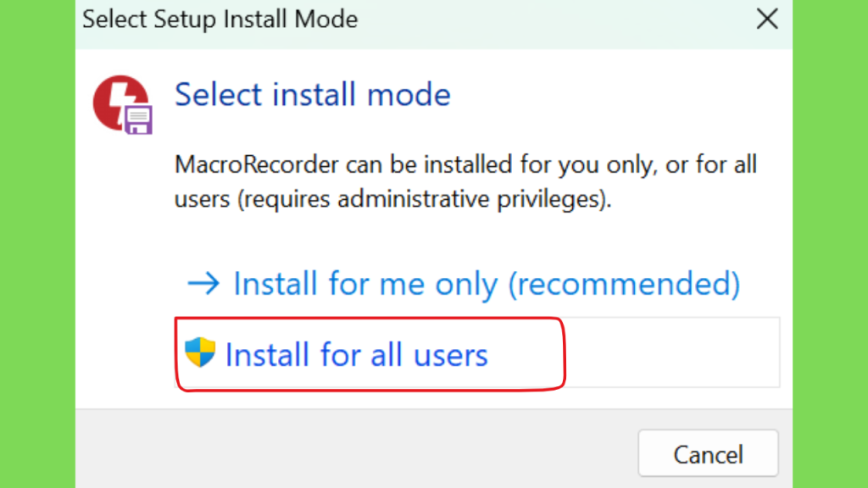Click the green background left of the dialog
This screenshot has height=488, width=868.
tap(37, 244)
